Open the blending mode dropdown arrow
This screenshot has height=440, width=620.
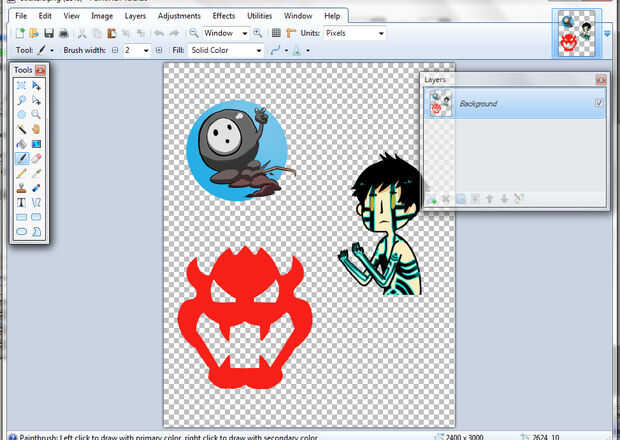[308, 51]
